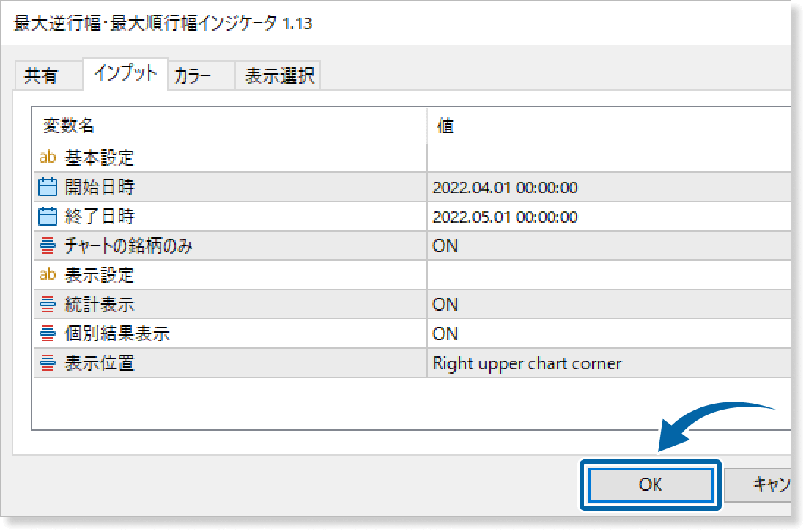Screen dimensions: 806x532
Task: Edit the 終了日時 value 2022.05.01
Action: (x=505, y=217)
